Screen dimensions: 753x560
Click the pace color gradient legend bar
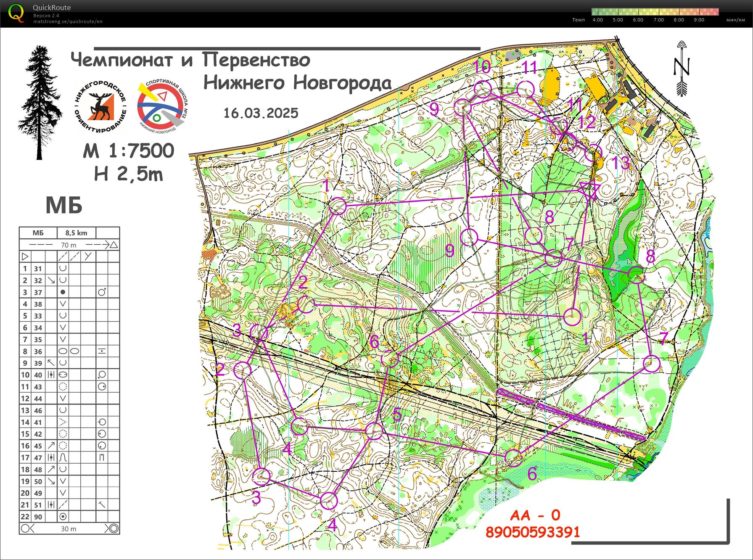coord(655,12)
